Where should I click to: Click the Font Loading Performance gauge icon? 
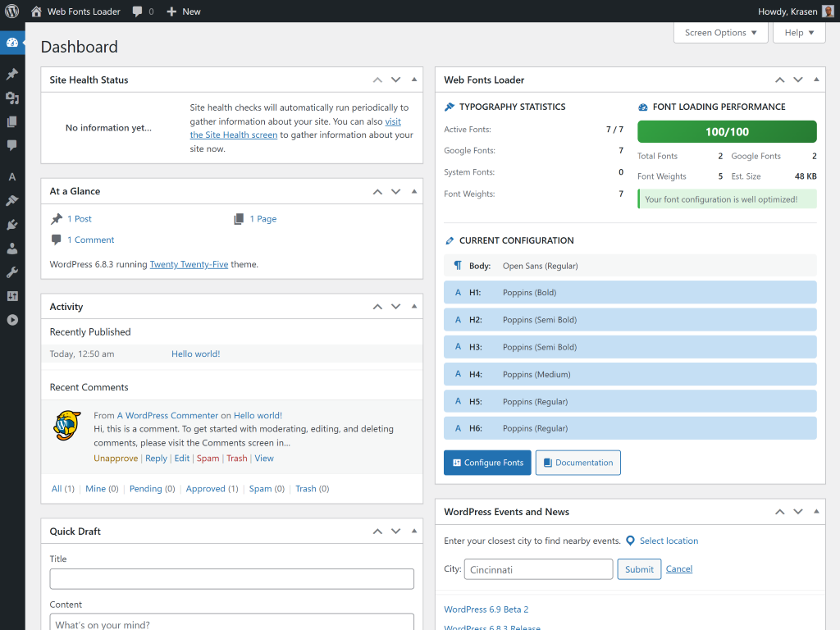643,107
